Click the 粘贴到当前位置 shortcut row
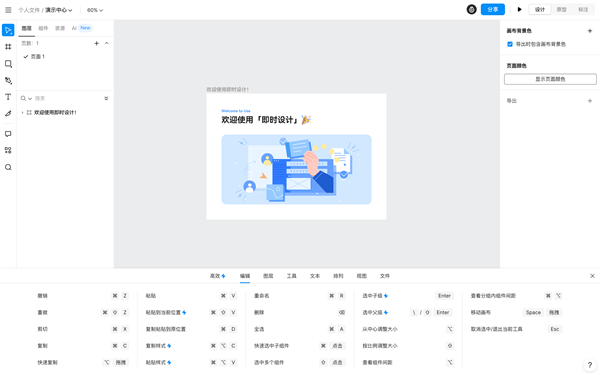 coord(191,312)
